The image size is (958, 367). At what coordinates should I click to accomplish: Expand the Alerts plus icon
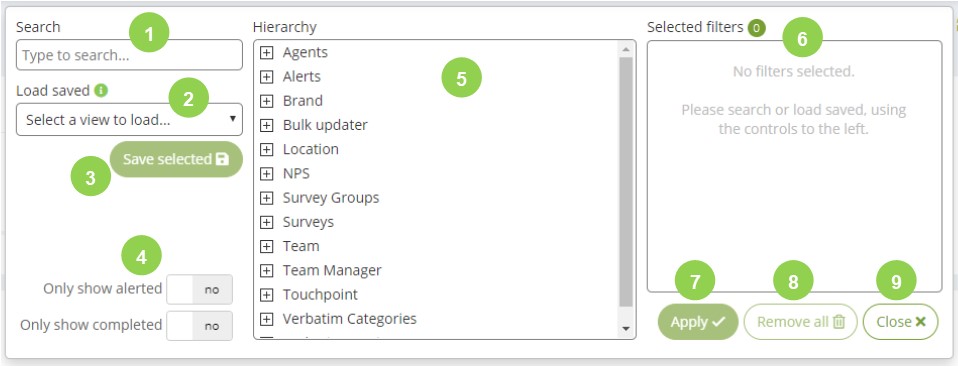(266, 77)
